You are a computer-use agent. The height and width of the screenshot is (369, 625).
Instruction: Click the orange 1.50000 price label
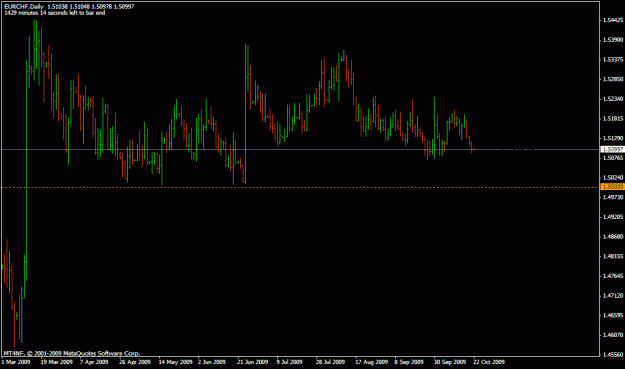click(x=612, y=187)
